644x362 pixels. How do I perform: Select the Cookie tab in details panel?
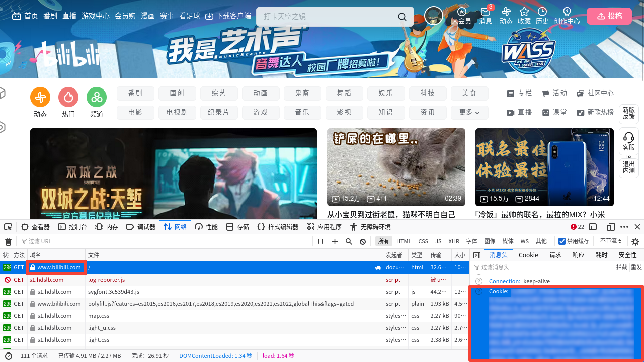point(528,255)
